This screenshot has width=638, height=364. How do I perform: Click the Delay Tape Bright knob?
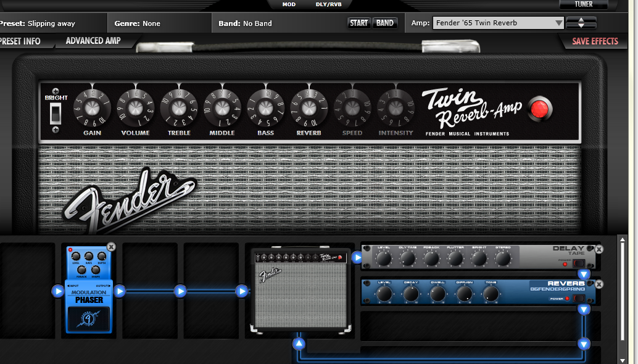[x=479, y=259]
